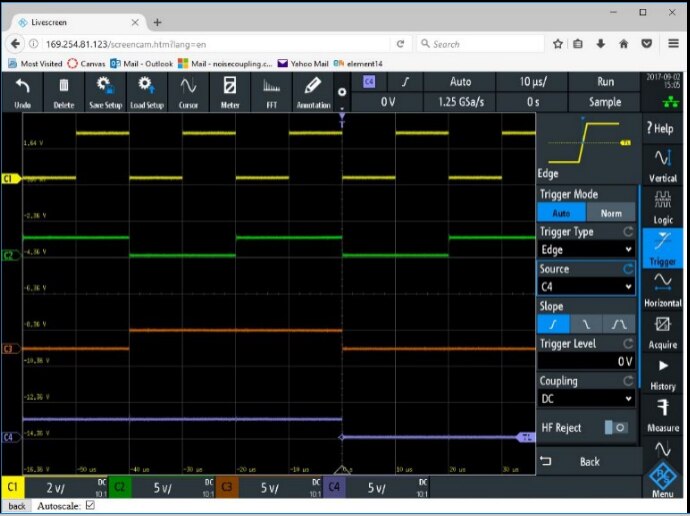Open the Source C4 dropdown

click(587, 287)
